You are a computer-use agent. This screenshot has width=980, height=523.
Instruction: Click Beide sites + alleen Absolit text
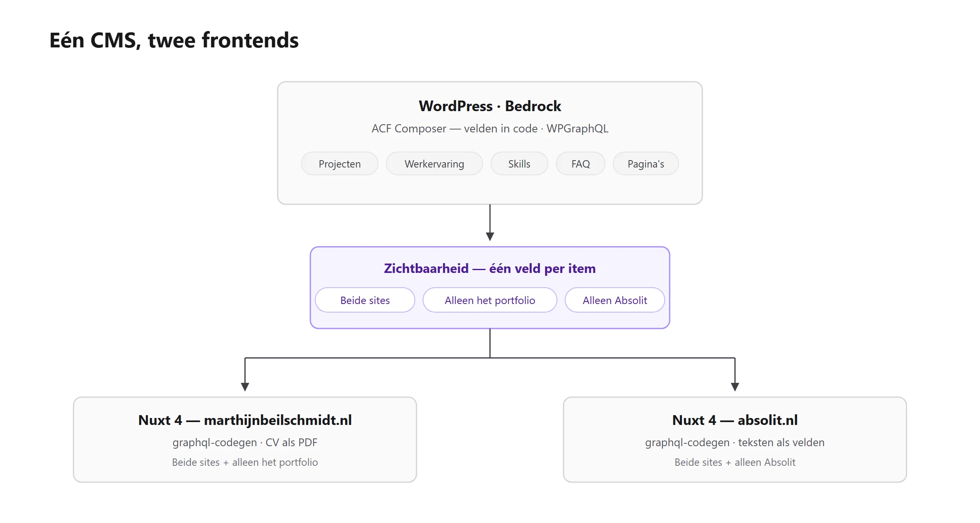tap(735, 462)
